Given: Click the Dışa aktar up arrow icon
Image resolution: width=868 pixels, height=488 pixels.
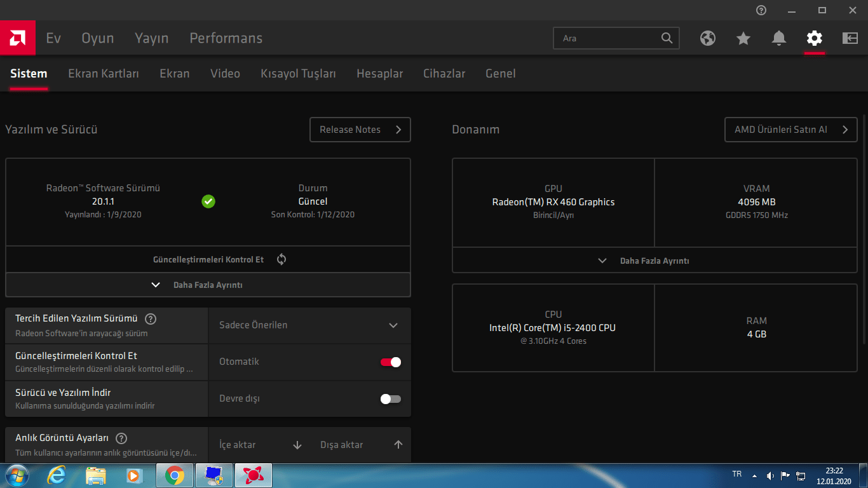Looking at the screenshot, I should tap(398, 445).
